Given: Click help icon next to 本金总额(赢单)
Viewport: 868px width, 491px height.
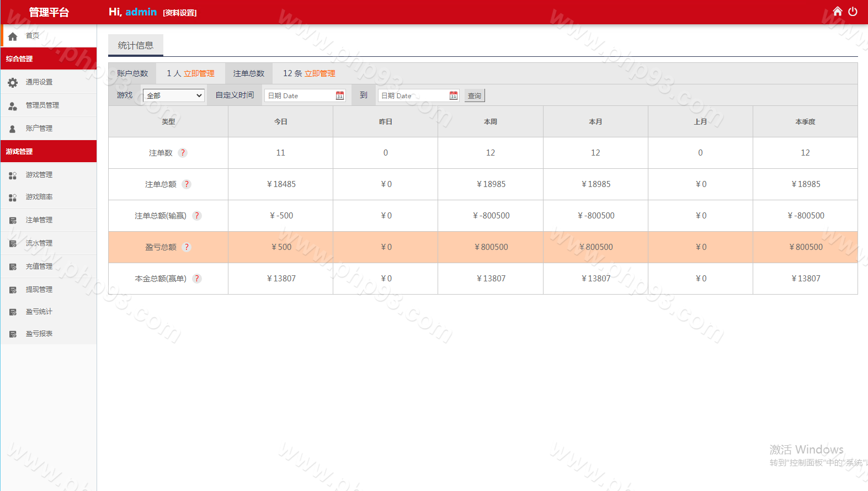Looking at the screenshot, I should coord(197,279).
